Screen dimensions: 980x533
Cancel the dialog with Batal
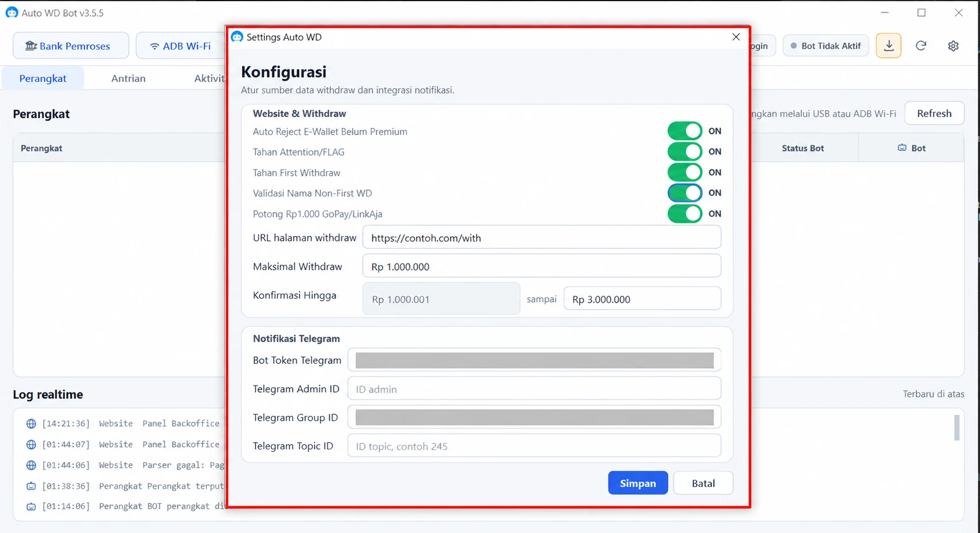pyautogui.click(x=703, y=483)
